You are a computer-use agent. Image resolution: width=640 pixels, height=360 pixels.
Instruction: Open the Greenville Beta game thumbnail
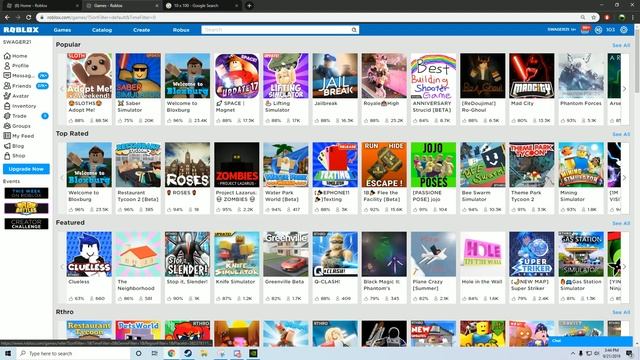[x=286, y=254]
